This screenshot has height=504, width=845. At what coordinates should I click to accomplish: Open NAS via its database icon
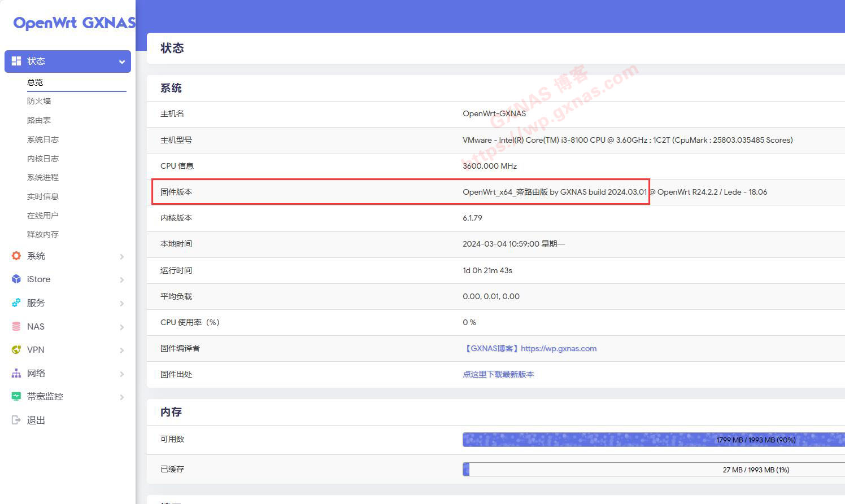16,326
